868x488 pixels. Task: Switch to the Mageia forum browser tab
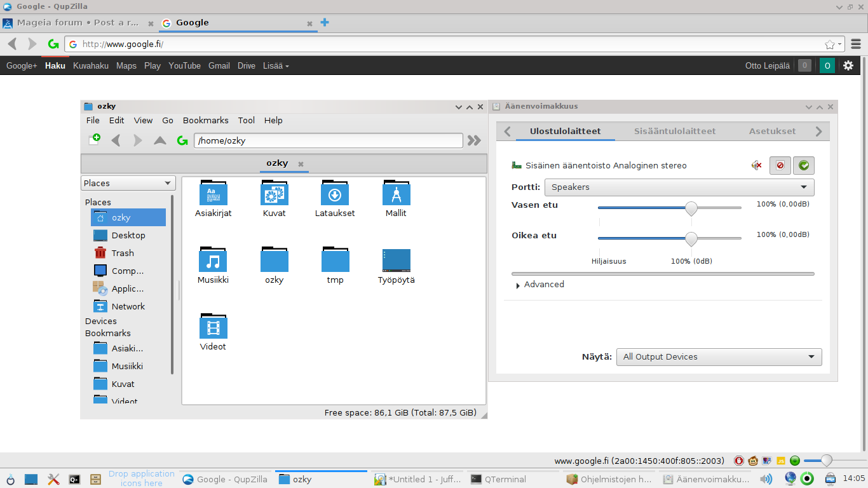78,22
